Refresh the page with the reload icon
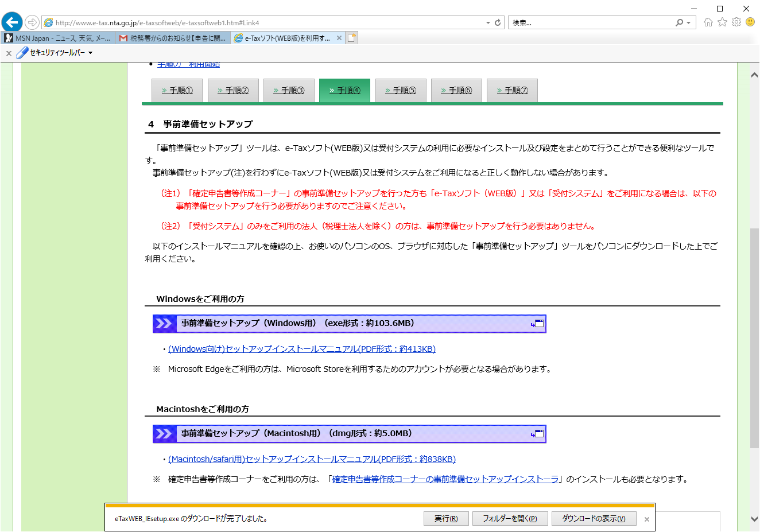The height and width of the screenshot is (532, 760). 498,23
